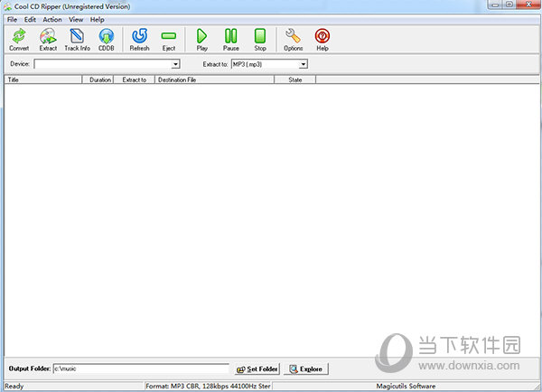Open the File menu
This screenshot has height=392, width=542.
[12, 20]
